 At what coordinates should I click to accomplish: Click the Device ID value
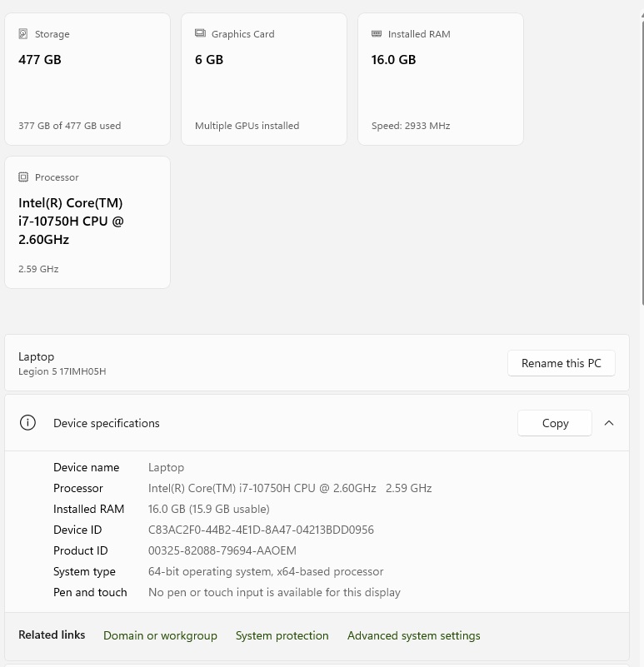point(261,530)
